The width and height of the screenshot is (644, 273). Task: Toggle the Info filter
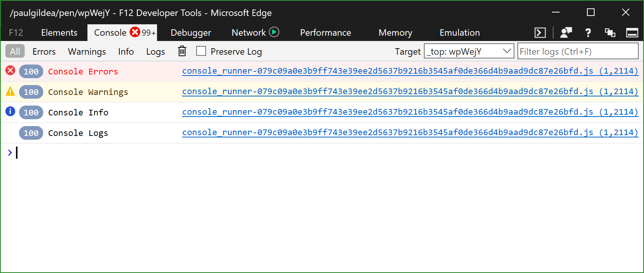click(x=126, y=52)
